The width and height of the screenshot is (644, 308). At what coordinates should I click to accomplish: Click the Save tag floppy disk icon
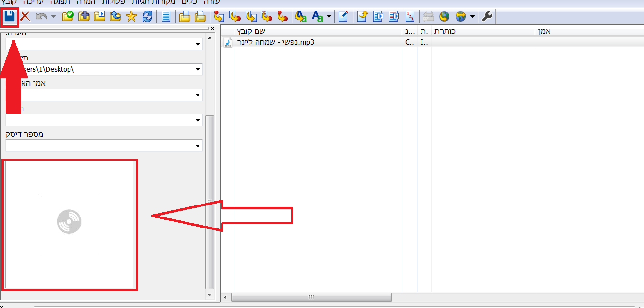10,17
